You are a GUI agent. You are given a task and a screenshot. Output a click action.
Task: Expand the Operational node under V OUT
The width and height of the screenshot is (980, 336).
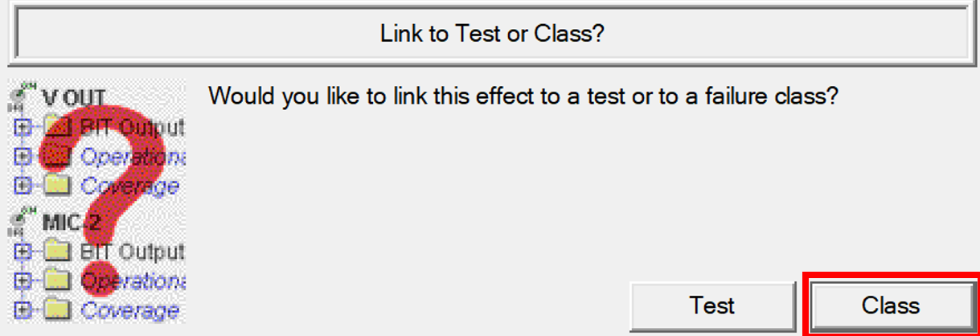tap(23, 157)
